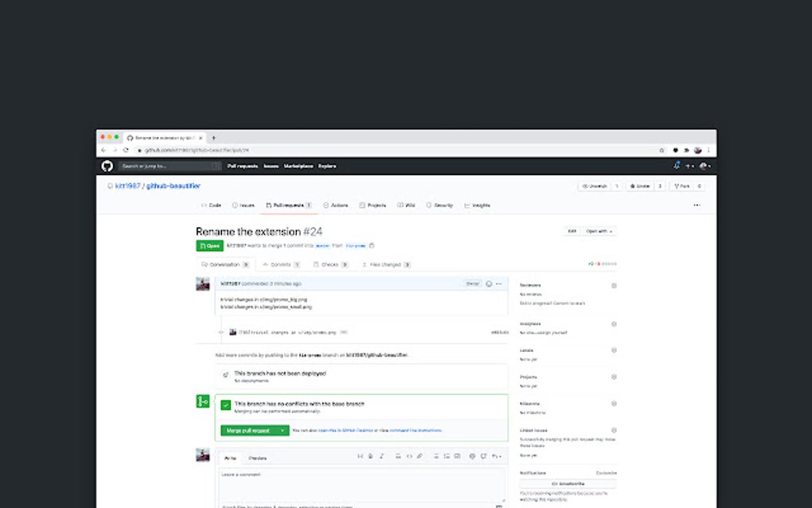812x508 pixels.
Task: Expand the user avatar menu
Action: [704, 166]
